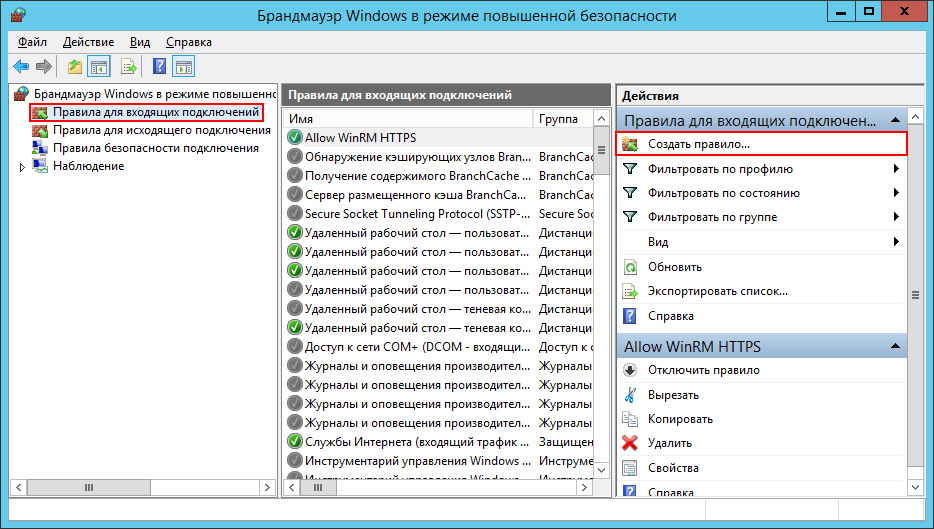Open the Вид menu in menu bar
Viewport: 934px width, 529px height.
[x=140, y=42]
